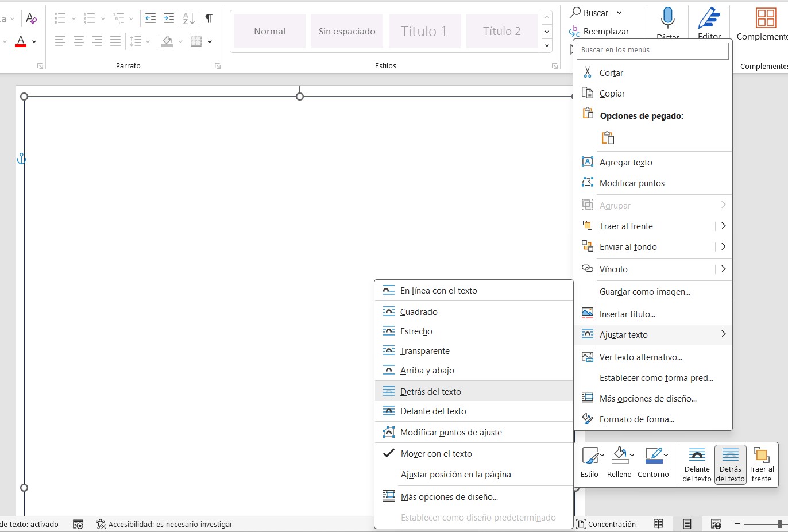This screenshot has width=788, height=532.
Task: Toggle Concentración focus mode
Action: 606,524
